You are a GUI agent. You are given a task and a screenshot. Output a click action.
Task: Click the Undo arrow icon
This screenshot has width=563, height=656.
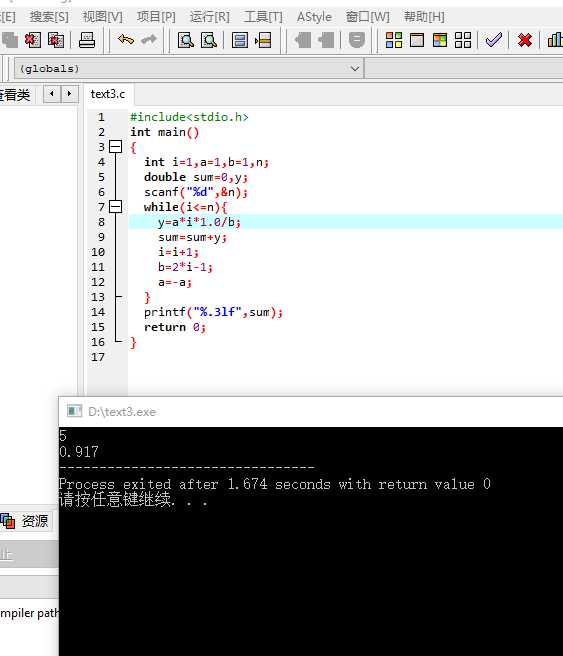click(x=125, y=40)
